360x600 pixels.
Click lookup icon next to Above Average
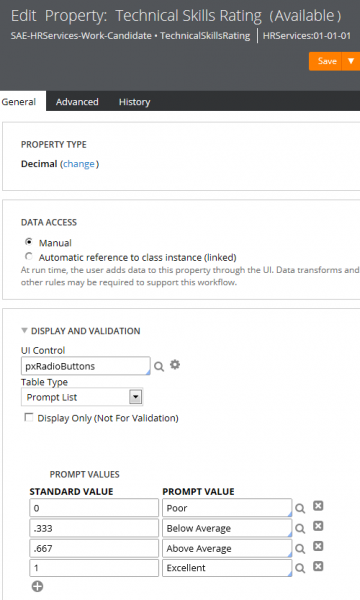coord(300,549)
